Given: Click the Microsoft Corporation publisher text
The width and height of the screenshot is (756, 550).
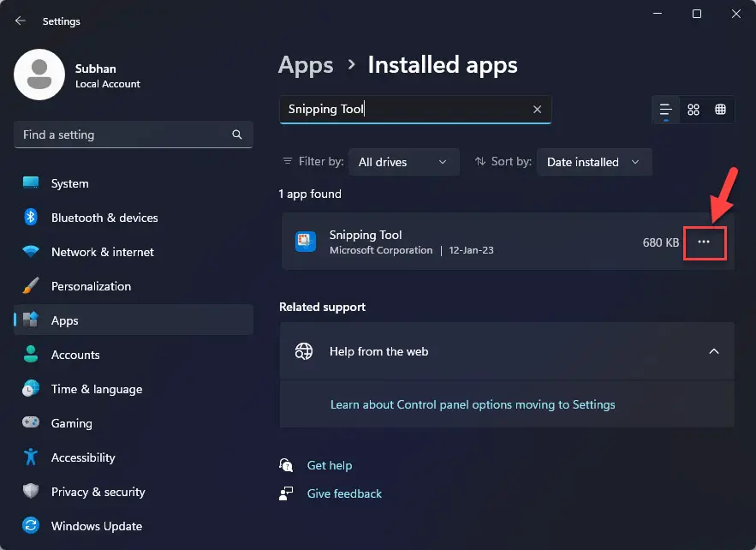Looking at the screenshot, I should pyautogui.click(x=381, y=250).
